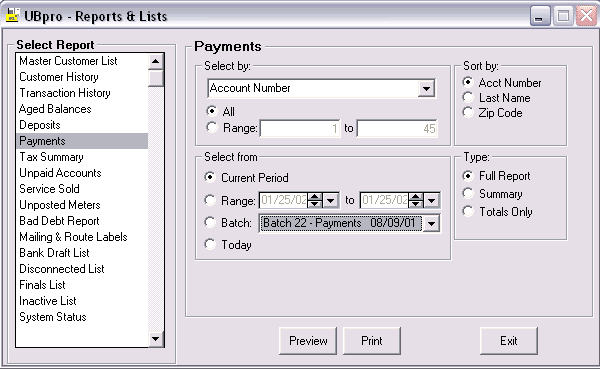Sort by Acct Number radio button
Viewport: 600px width, 369px height.
tap(468, 82)
